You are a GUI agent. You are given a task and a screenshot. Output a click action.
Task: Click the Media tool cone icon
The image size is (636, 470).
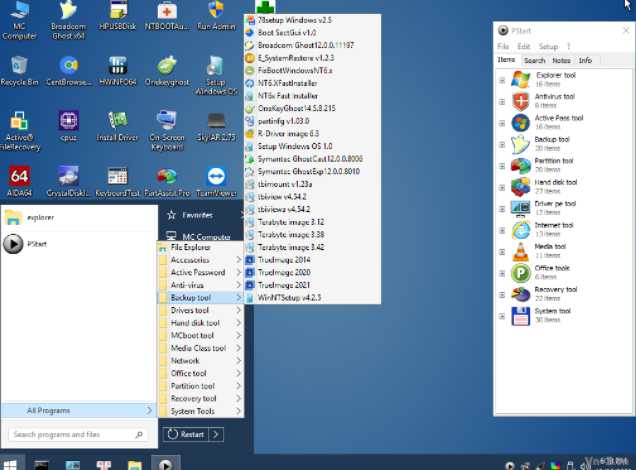(x=520, y=251)
